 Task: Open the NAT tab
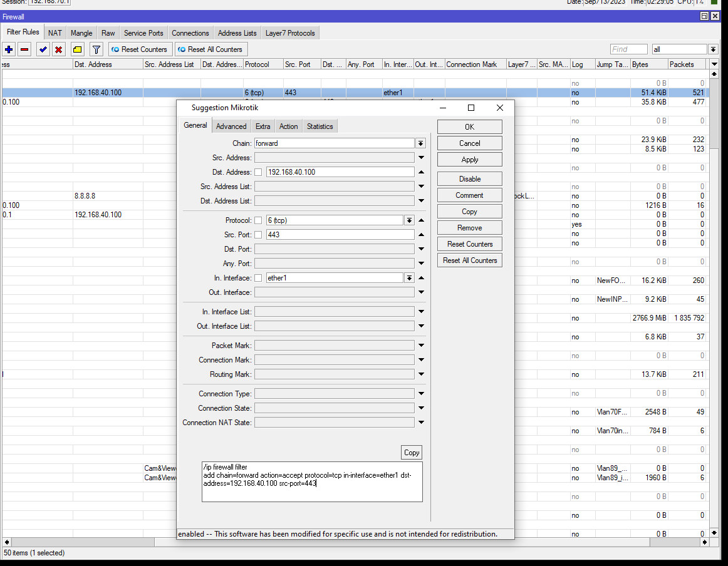[55, 33]
